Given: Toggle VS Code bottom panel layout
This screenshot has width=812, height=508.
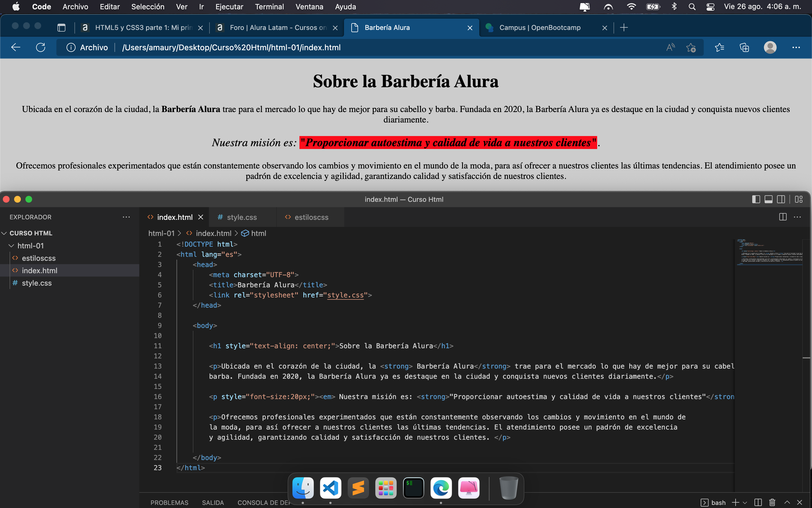Looking at the screenshot, I should tap(768, 199).
